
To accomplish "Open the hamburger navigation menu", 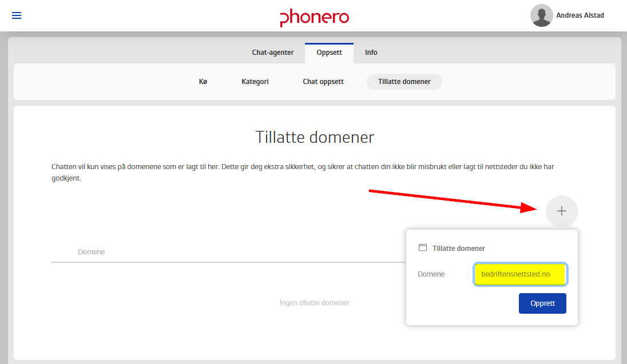I will coord(17,15).
